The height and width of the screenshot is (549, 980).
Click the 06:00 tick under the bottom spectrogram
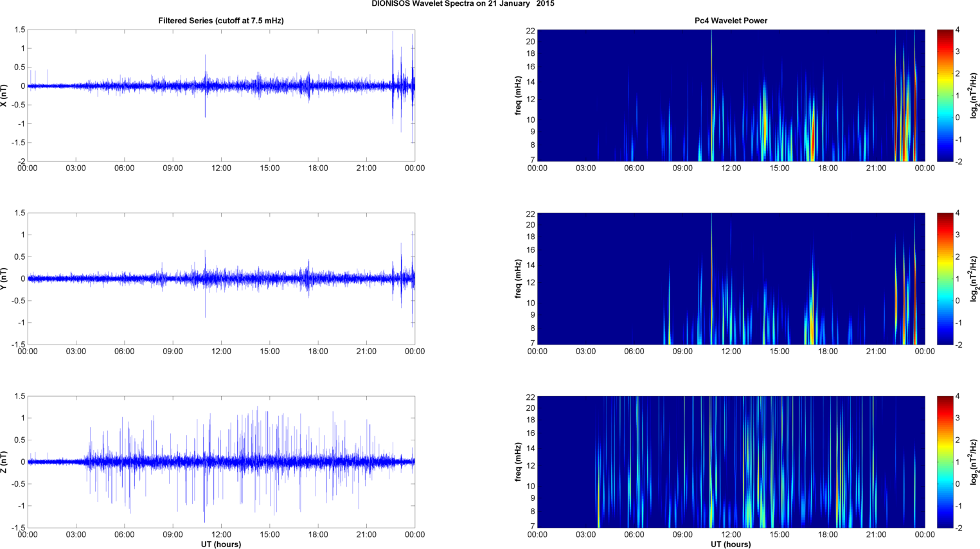tap(634, 535)
